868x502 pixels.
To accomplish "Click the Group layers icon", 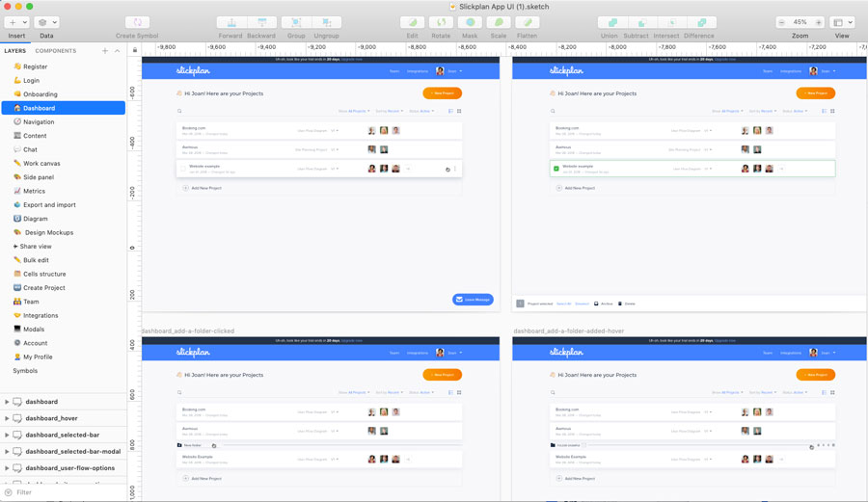I will click(x=296, y=22).
